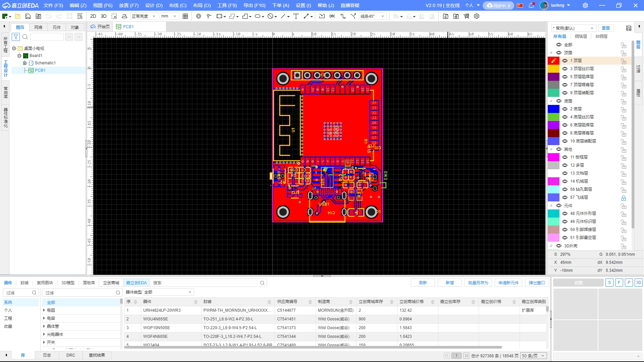The image size is (644, 362).
Task: Open notification bell icon
Action: (x=531, y=5)
